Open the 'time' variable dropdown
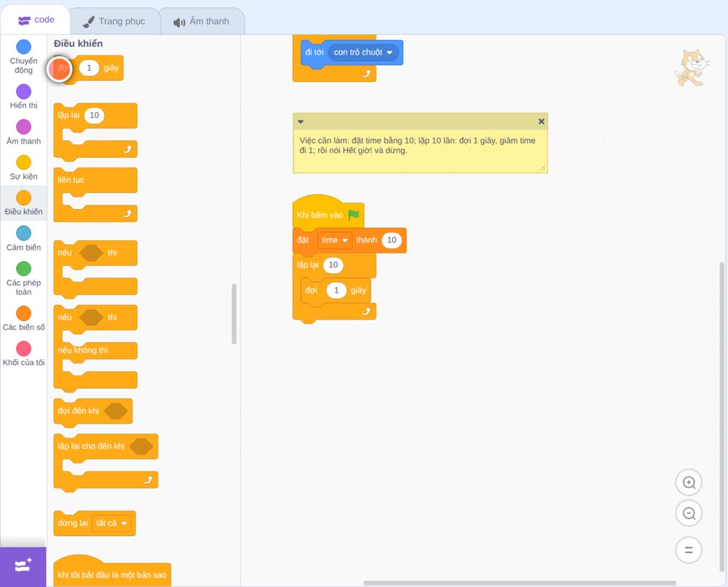The height and width of the screenshot is (587, 728). (334, 240)
